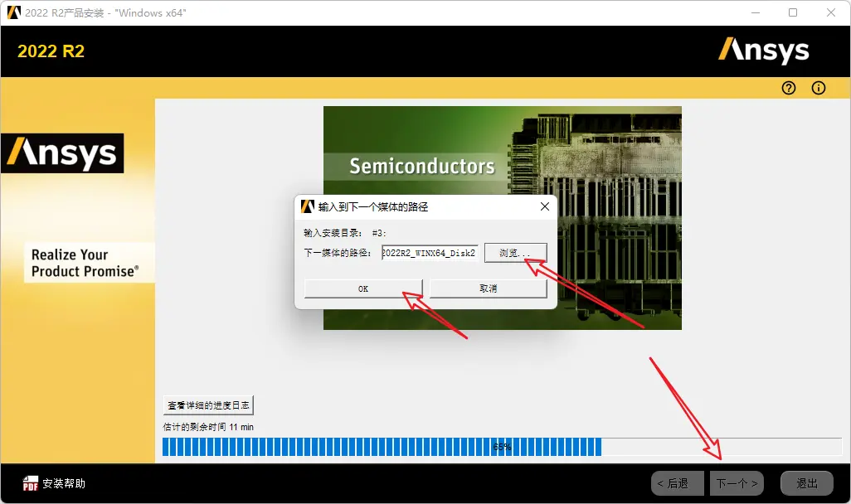Click the Semiconductors banner image

point(502,217)
